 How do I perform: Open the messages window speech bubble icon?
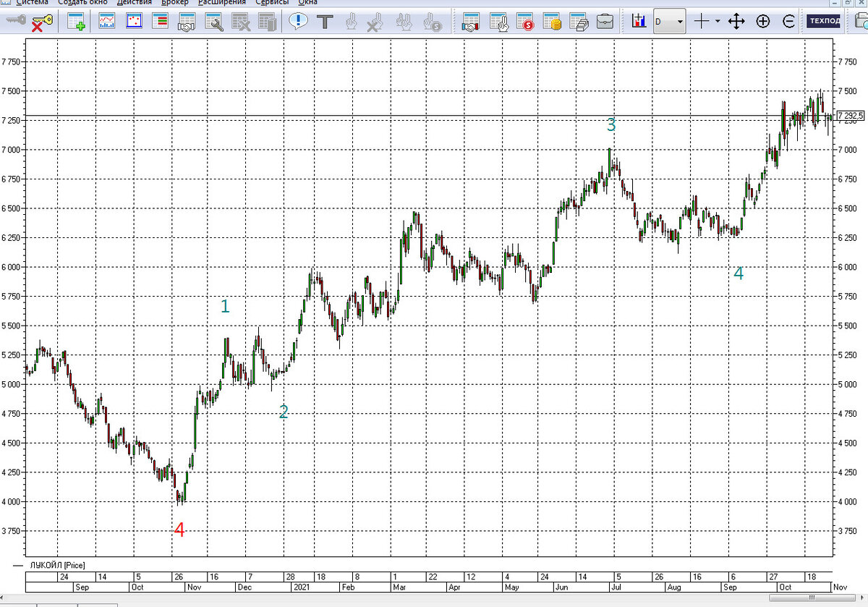point(297,22)
